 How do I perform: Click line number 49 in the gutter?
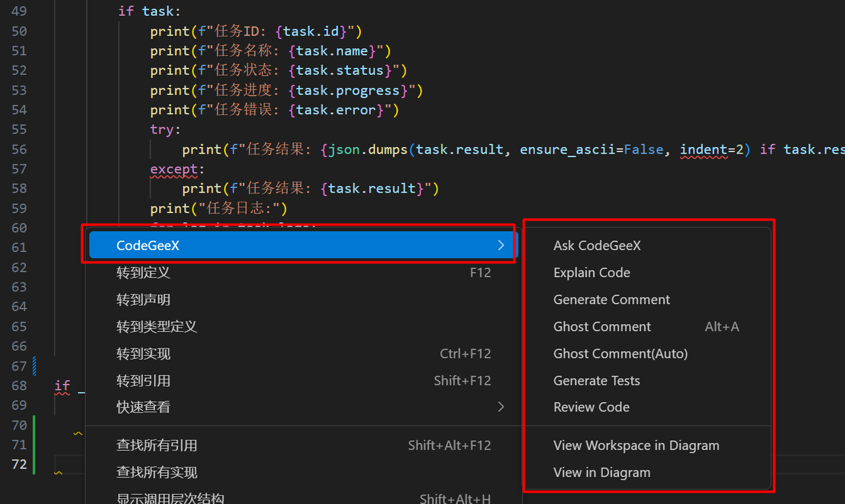(x=19, y=11)
